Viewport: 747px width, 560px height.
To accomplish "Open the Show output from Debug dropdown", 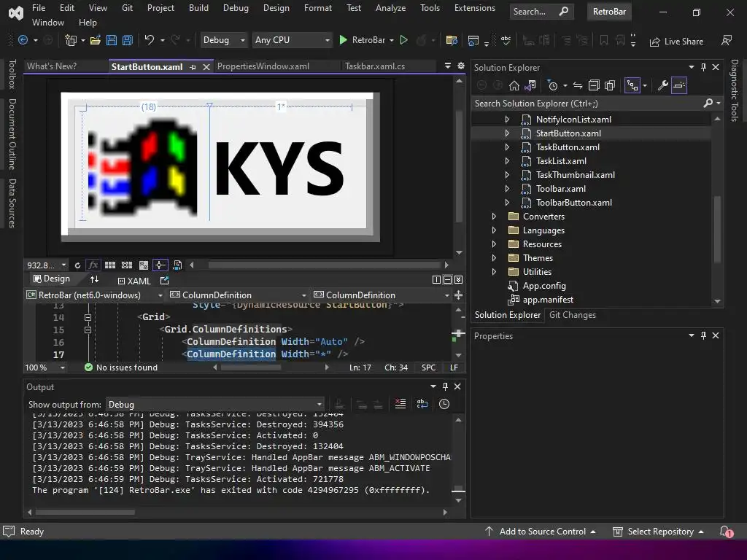I will click(x=215, y=404).
